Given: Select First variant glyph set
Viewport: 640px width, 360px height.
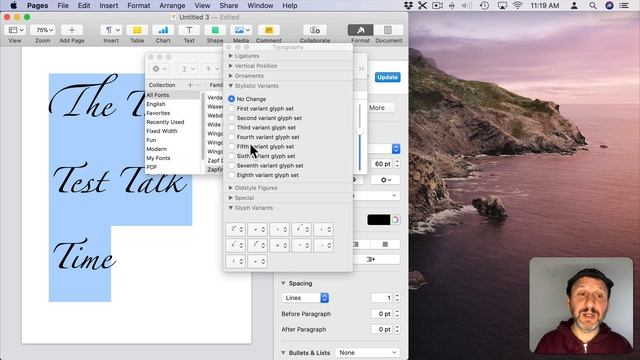Looking at the screenshot, I should pos(231,109).
